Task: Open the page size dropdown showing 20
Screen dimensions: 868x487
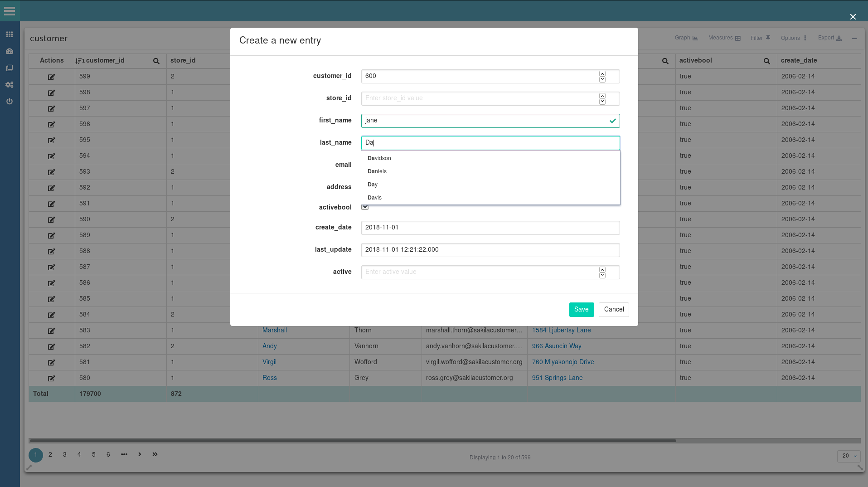Action: 848,456
